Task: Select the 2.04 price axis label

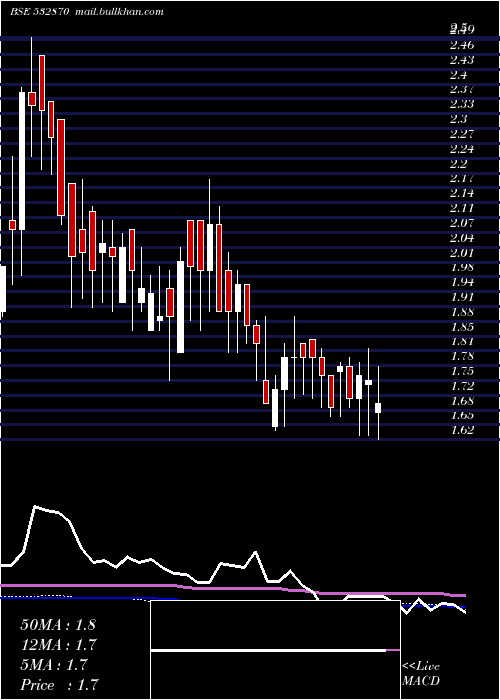Action: pos(462,238)
